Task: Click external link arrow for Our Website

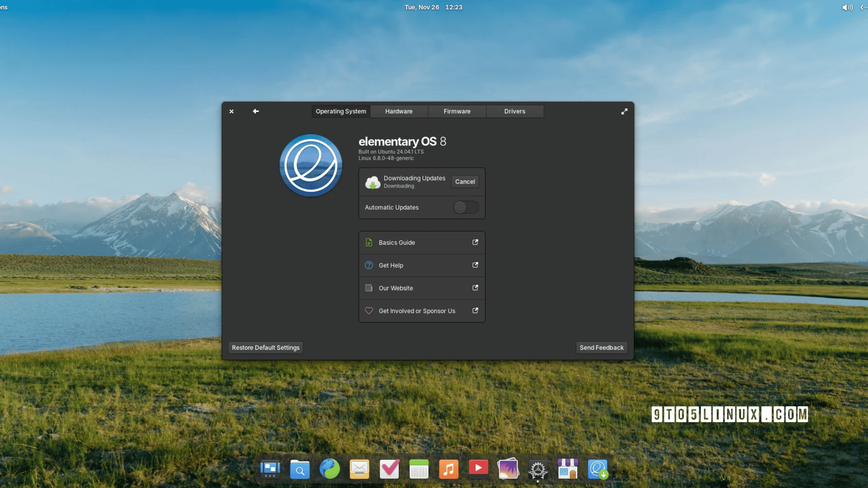Action: pyautogui.click(x=475, y=288)
